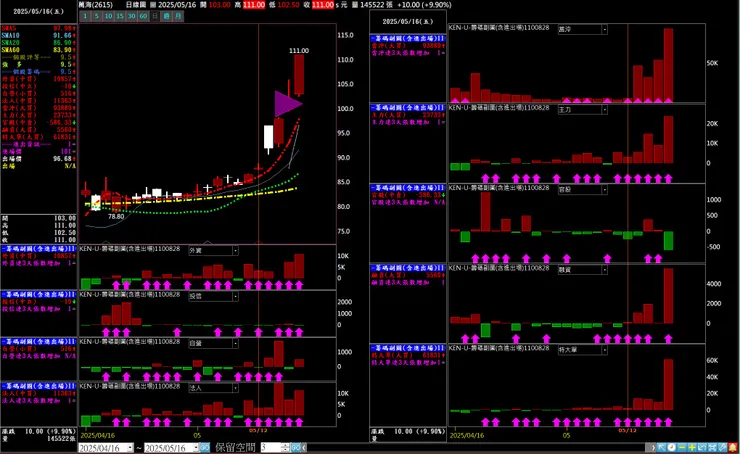The height and width of the screenshot is (454, 740).
Task: Open the 投信 indicator dropdown
Action: (235, 296)
